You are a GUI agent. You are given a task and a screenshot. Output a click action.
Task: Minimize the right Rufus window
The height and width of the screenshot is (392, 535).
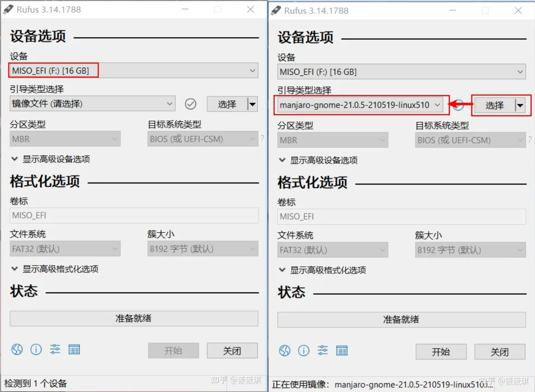coord(453,11)
